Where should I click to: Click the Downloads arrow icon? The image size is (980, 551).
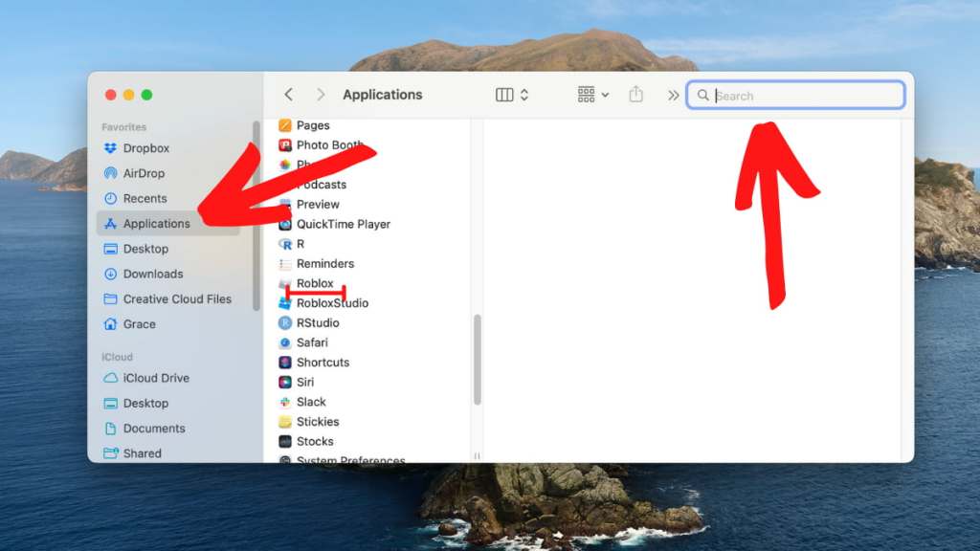coord(111,274)
